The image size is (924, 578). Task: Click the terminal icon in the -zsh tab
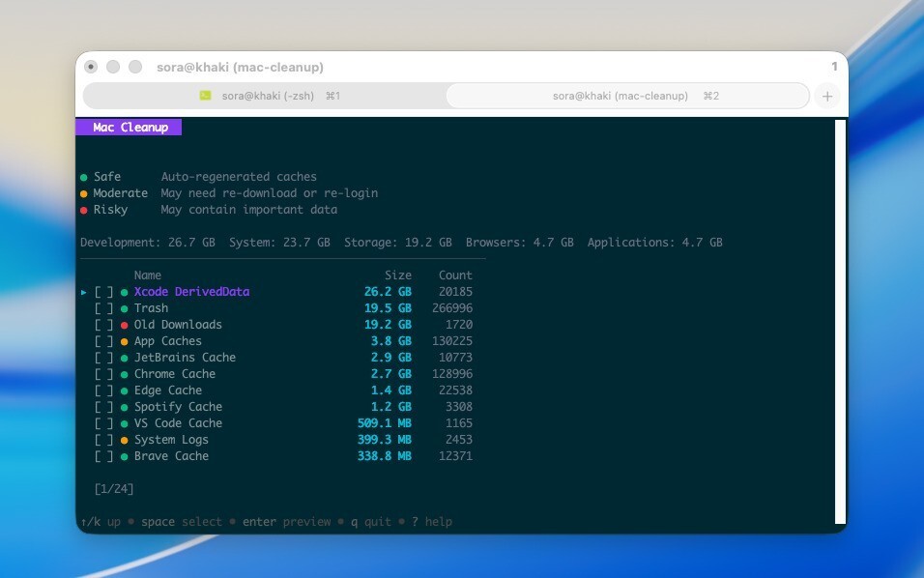click(205, 96)
